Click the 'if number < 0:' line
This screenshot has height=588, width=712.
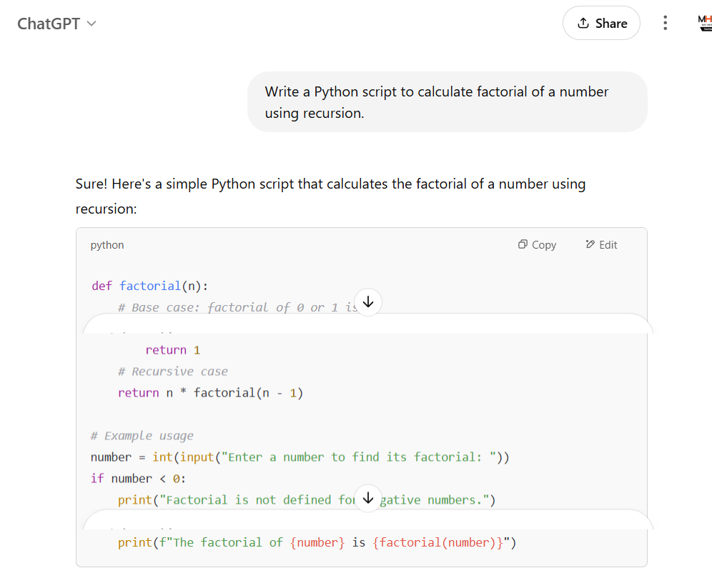(x=138, y=479)
